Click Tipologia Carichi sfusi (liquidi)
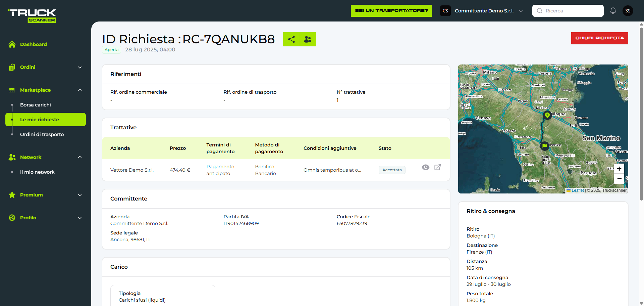644x306 pixels. pos(142,300)
